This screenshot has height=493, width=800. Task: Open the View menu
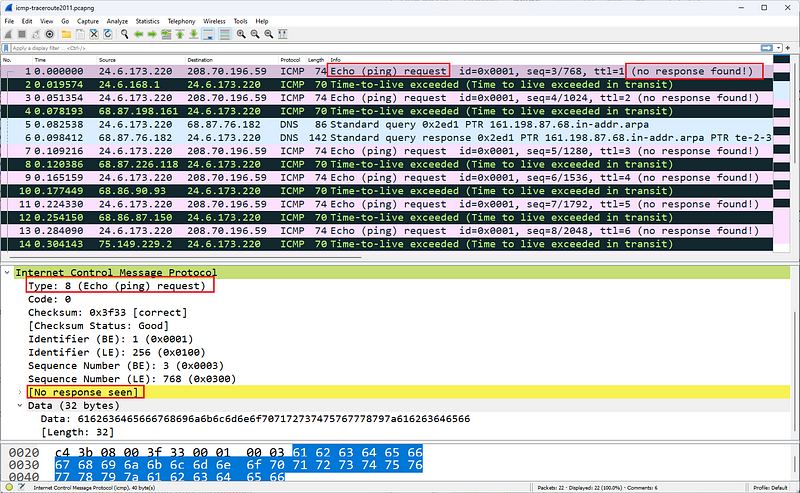pyautogui.click(x=46, y=21)
